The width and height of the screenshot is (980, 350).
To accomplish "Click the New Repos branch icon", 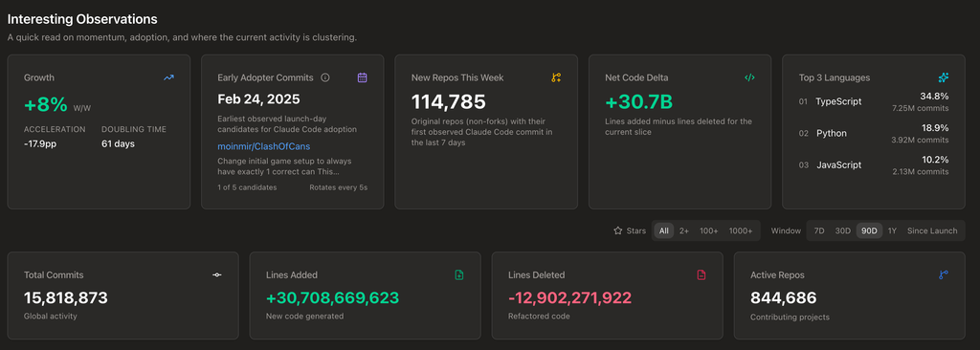I will 556,77.
